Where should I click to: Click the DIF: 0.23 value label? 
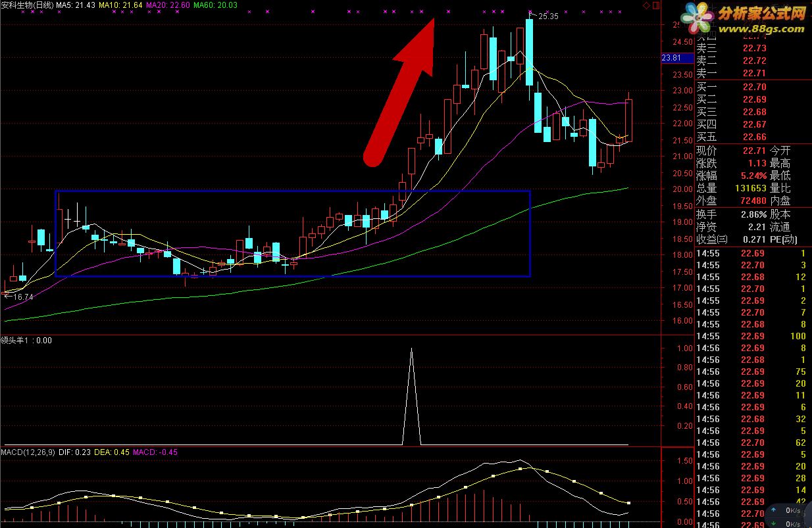point(74,452)
